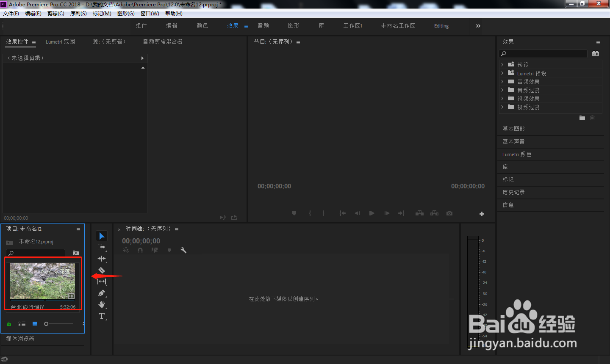Screen dimensions: 610x364
Task: Open timeline wrench display settings
Action: pos(183,250)
